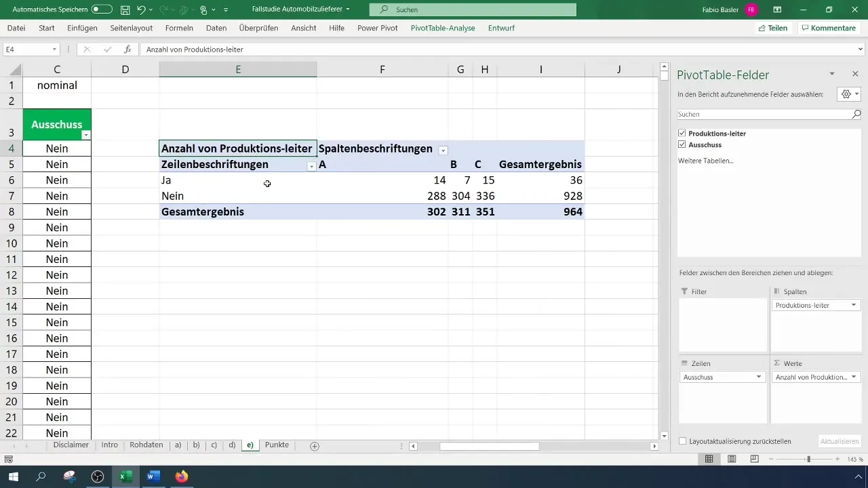Open the Ausschuss column filter dropdown

(85, 136)
